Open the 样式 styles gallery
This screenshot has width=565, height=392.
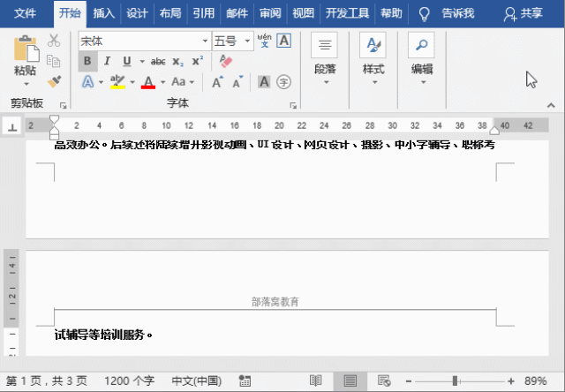point(373,59)
